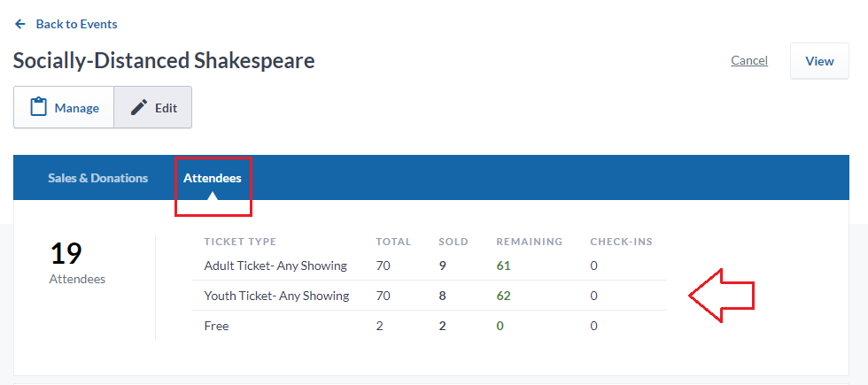Click the Cancel link
Screen dimensions: 868x385
(x=749, y=60)
